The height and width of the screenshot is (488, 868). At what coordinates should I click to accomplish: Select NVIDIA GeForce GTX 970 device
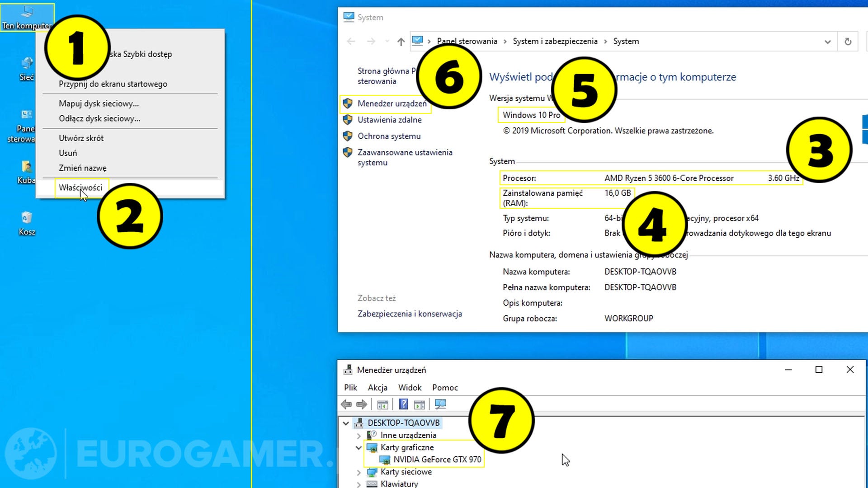click(x=437, y=460)
